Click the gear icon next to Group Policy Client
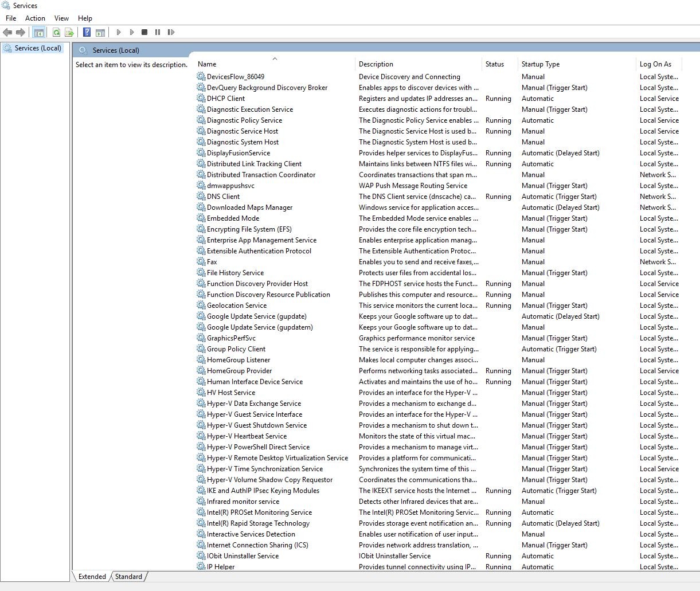Viewport: 700px width, 591px height. [201, 349]
